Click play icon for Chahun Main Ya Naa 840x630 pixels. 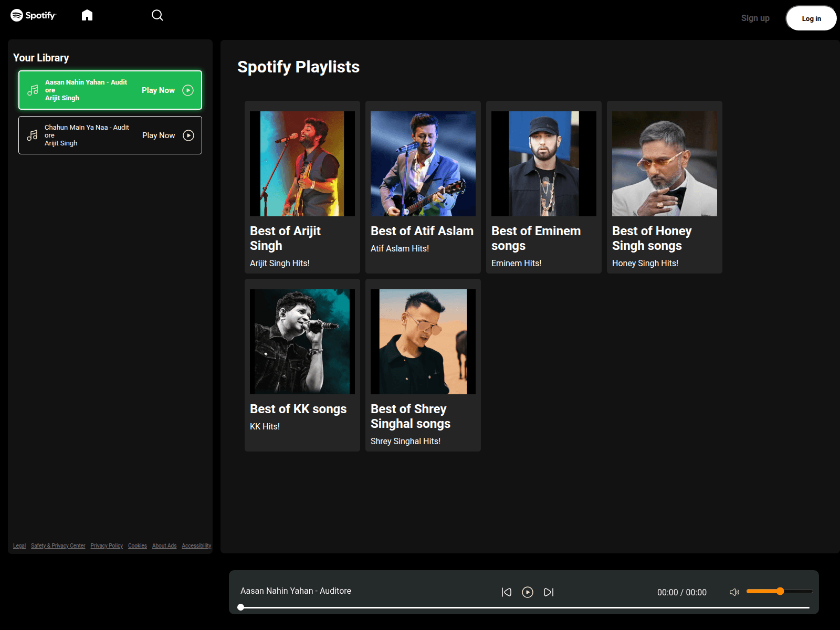click(x=188, y=135)
